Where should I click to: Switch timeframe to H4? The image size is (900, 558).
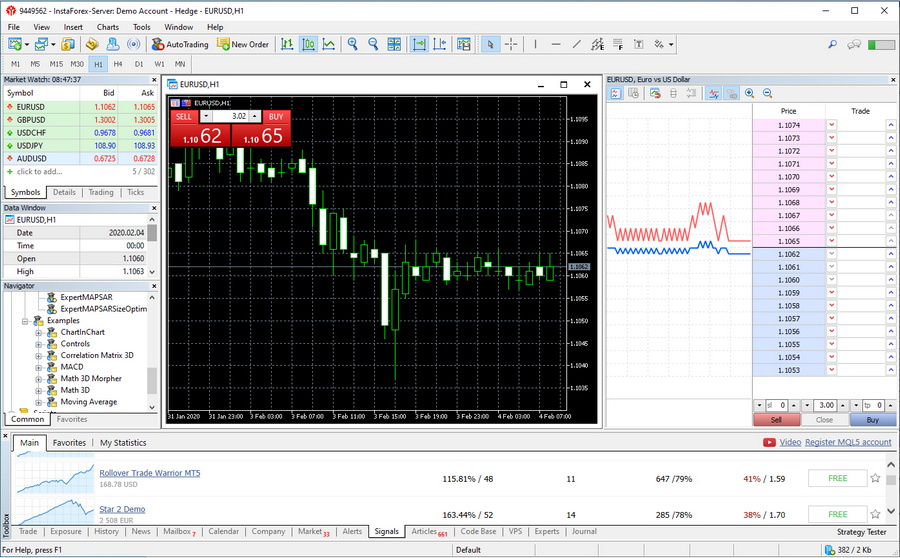point(118,64)
